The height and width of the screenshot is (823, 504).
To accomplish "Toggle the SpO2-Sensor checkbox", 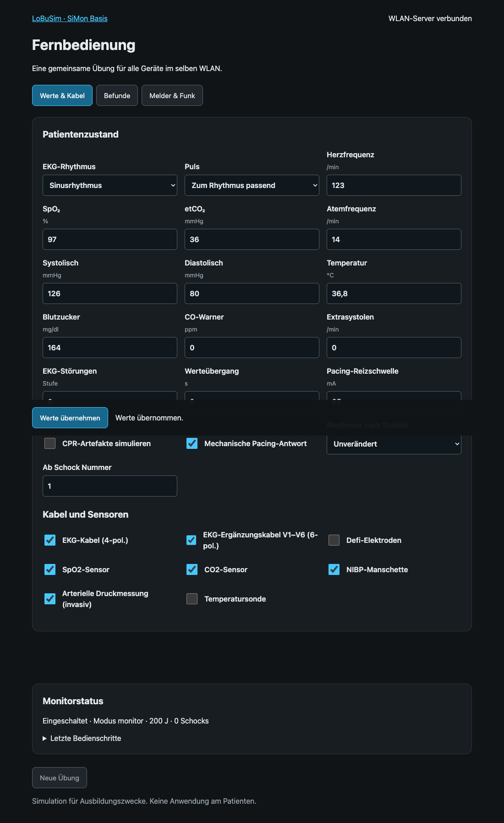I will pyautogui.click(x=50, y=569).
